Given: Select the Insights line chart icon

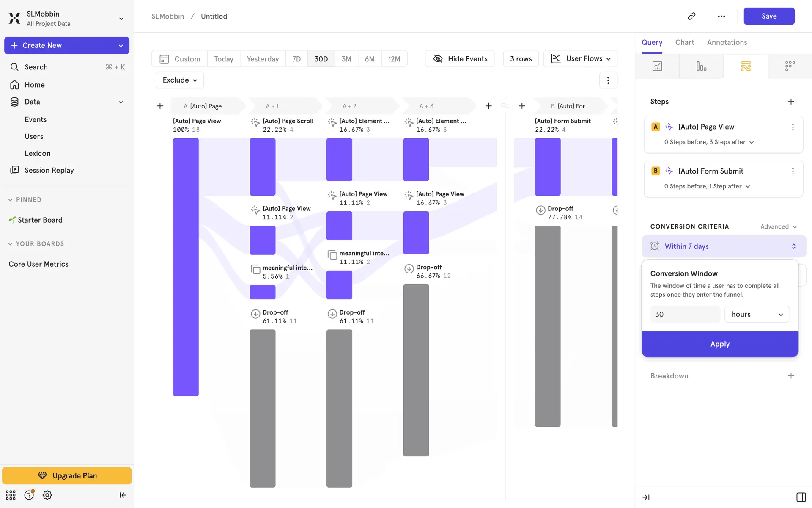Looking at the screenshot, I should (x=657, y=66).
